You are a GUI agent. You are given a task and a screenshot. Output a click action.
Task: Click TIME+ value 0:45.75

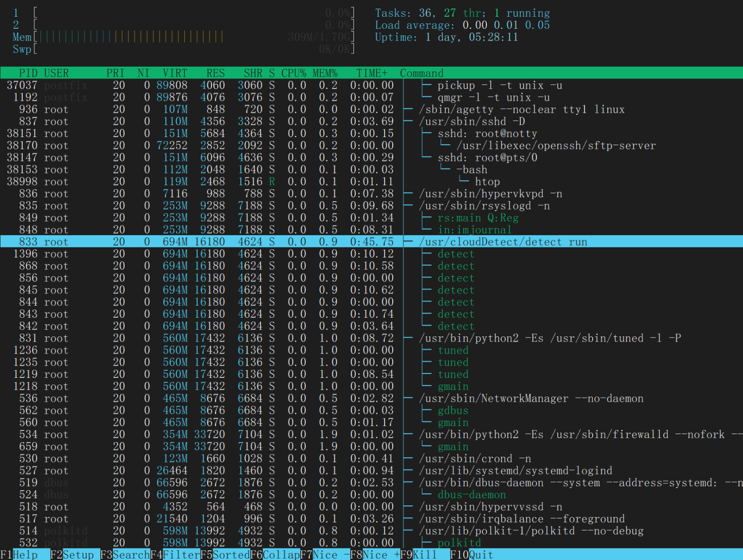(x=372, y=242)
